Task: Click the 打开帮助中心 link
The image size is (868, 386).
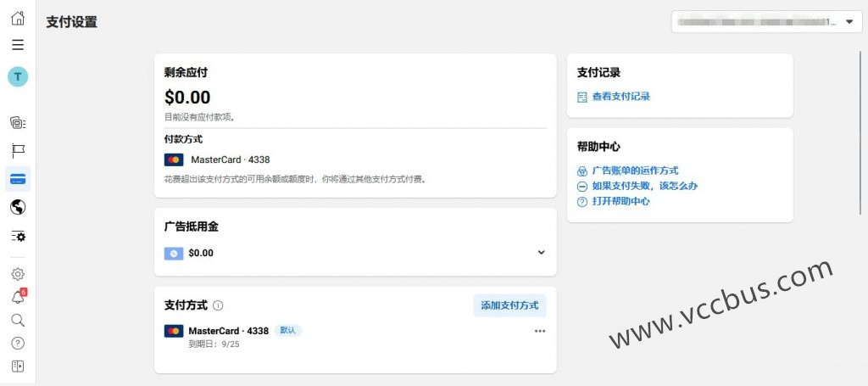Action: 620,201
